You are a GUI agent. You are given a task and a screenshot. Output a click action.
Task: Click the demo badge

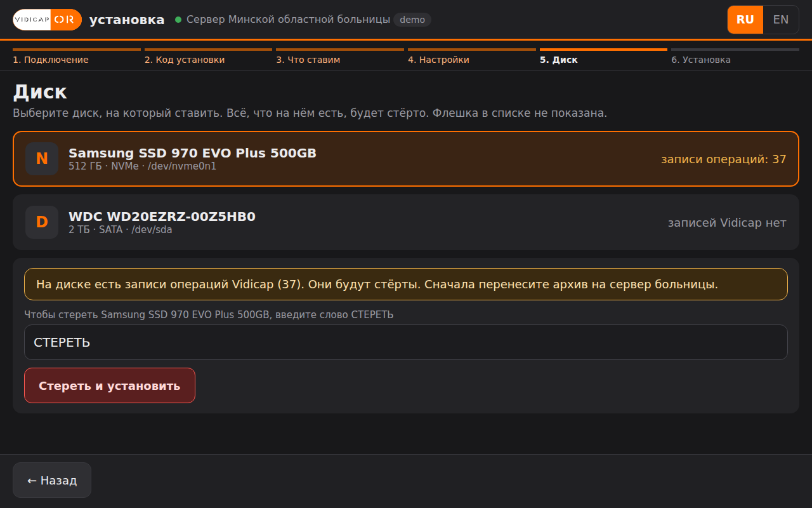412,20
